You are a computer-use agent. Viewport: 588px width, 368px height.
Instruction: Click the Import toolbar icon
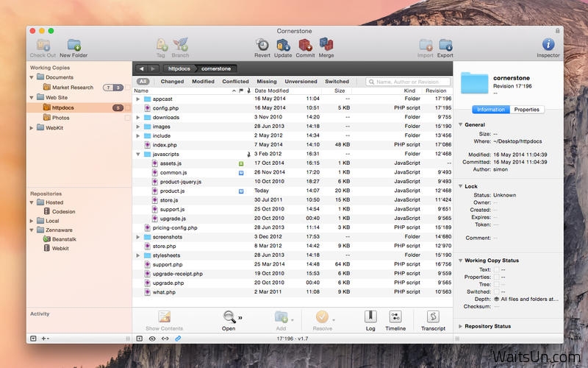[426, 45]
